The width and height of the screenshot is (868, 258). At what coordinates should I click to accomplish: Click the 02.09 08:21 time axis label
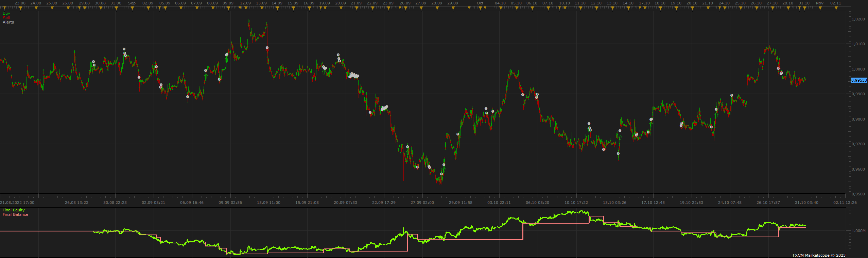153,203
